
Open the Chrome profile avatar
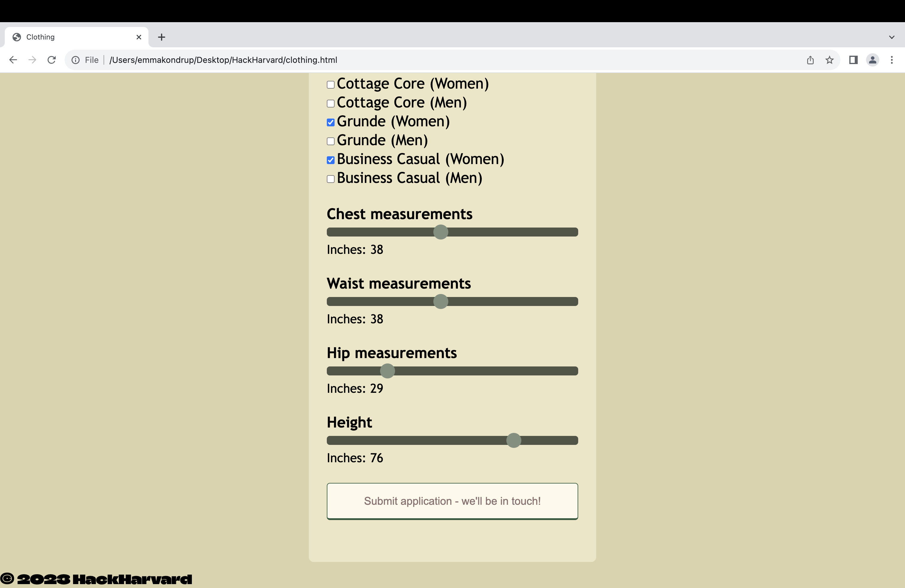click(x=872, y=60)
